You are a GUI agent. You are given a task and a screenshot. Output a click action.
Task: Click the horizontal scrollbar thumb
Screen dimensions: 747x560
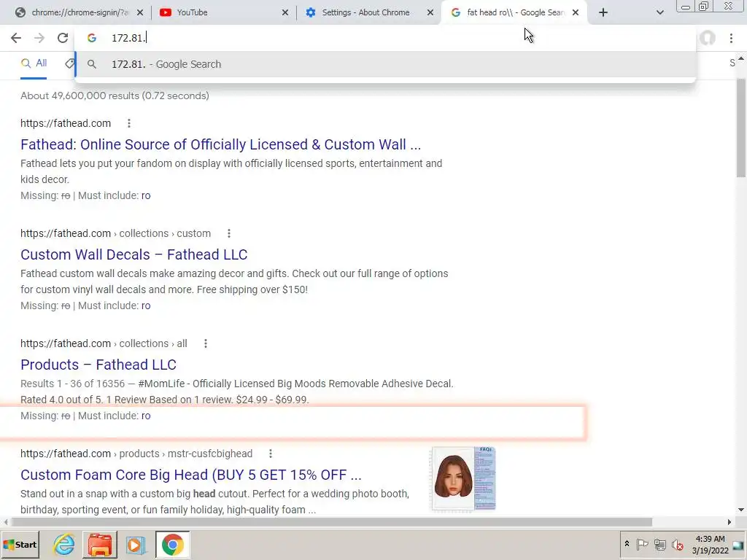pyautogui.click(x=332, y=522)
